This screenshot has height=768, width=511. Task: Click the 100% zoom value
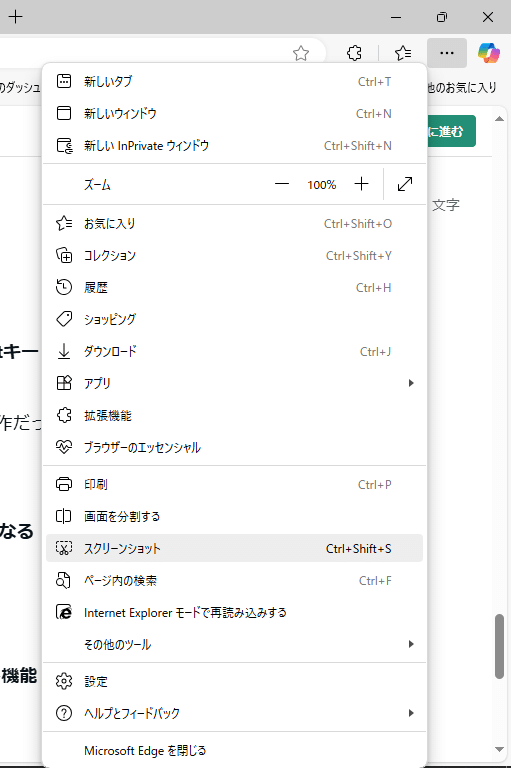(321, 185)
